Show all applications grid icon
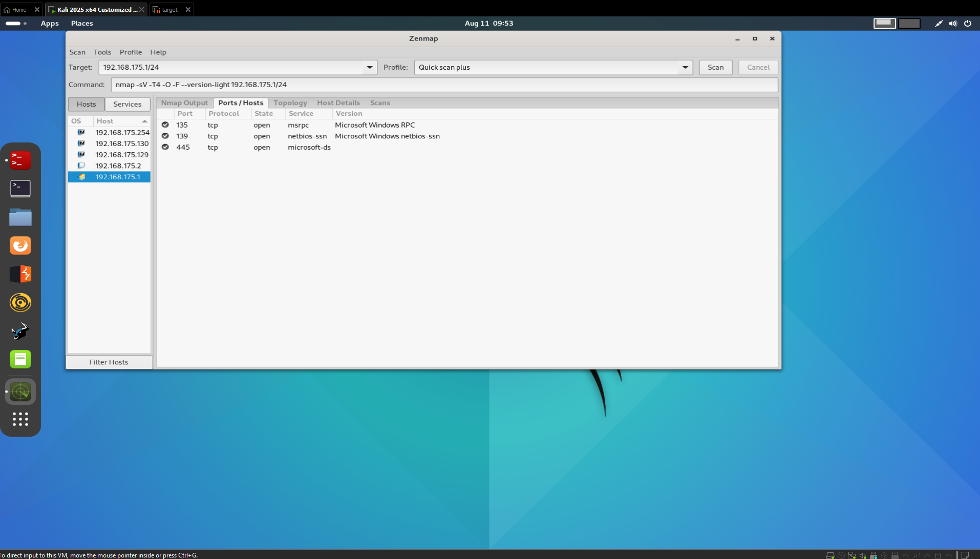 (20, 420)
